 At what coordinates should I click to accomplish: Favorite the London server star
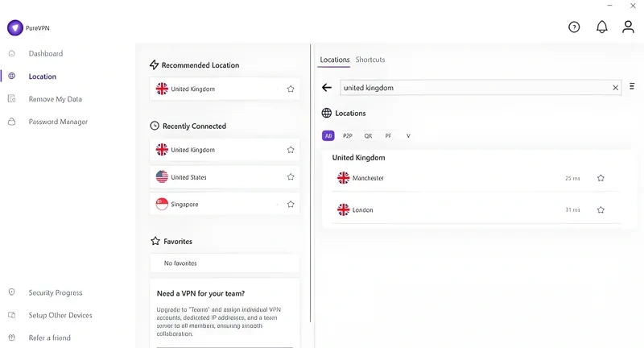tap(601, 210)
